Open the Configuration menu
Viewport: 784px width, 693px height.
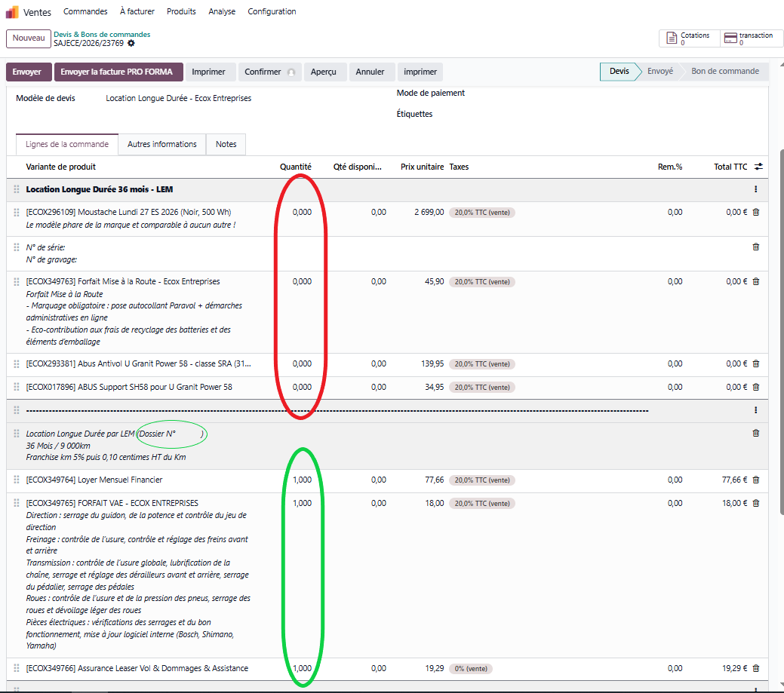(272, 11)
